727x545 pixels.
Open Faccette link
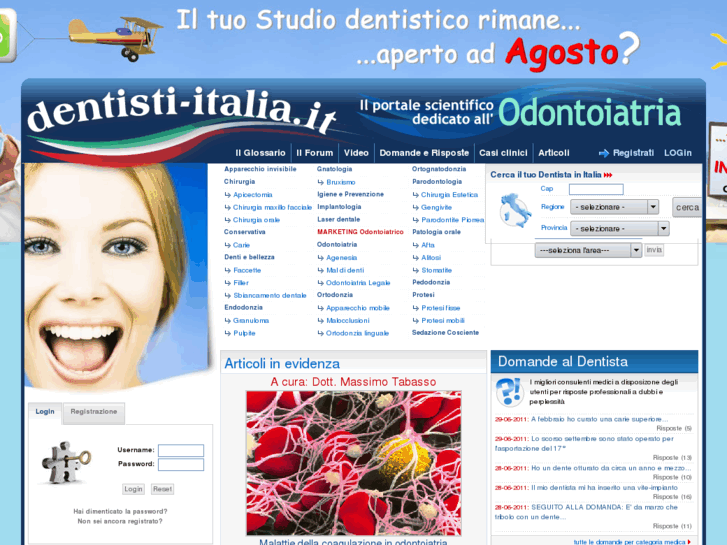(247, 270)
